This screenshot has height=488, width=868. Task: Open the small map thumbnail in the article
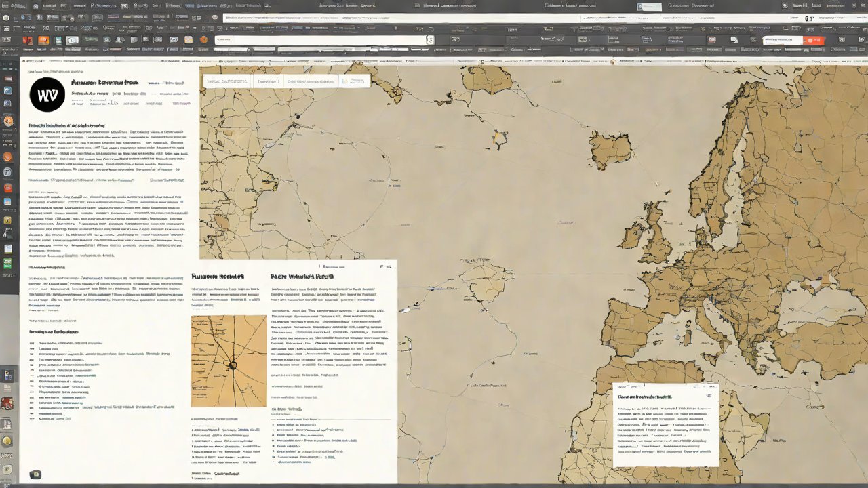tap(229, 361)
